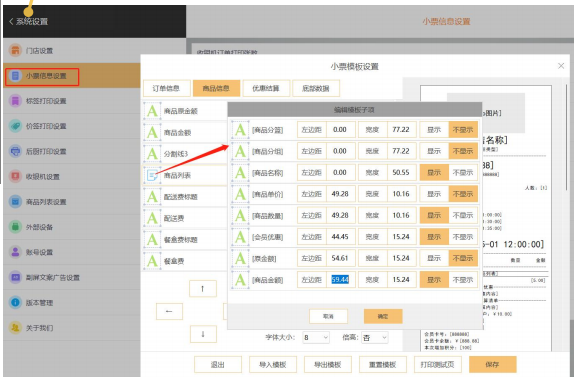The height and width of the screenshot is (378, 575).
Task: Click 取消 in the edit dialog
Action: [x=328, y=316]
